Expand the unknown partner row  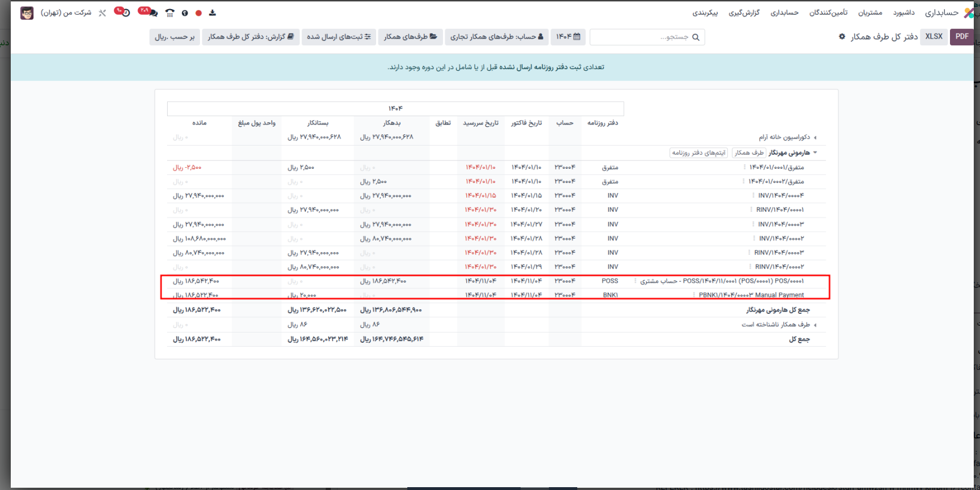point(815,325)
